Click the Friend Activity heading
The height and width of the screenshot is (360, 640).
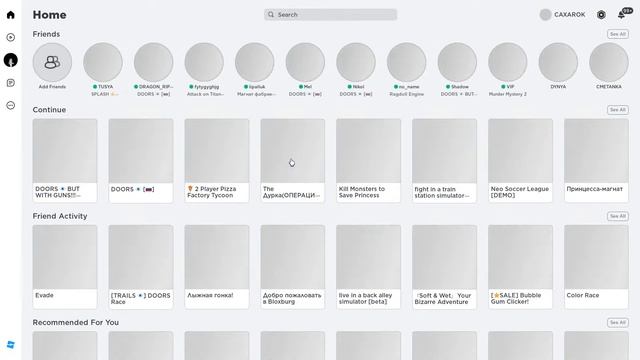60,216
